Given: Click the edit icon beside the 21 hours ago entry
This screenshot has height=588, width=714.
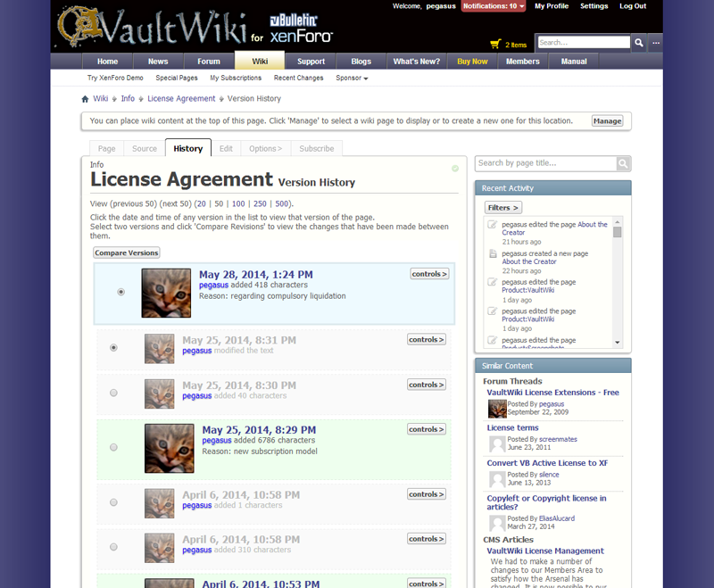Looking at the screenshot, I should coord(493,225).
